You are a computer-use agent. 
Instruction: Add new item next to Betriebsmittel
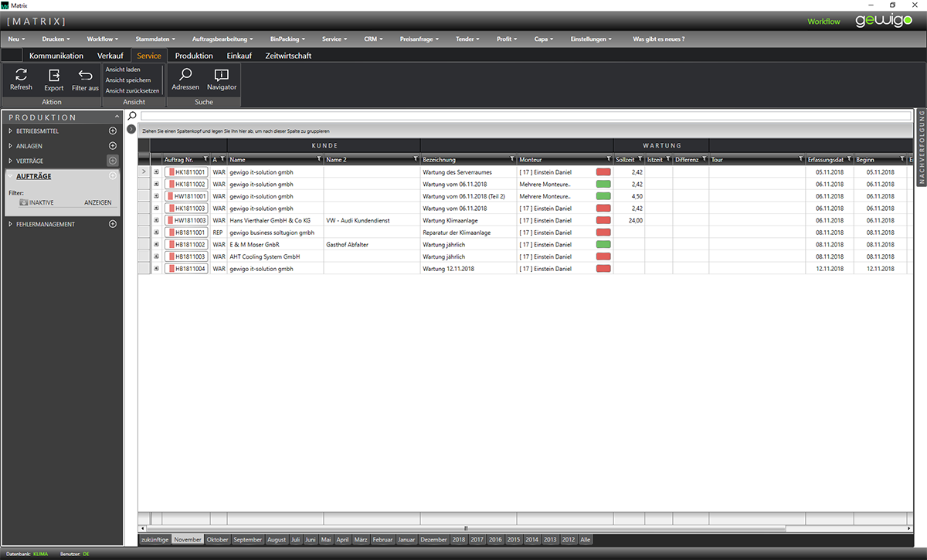tap(113, 131)
